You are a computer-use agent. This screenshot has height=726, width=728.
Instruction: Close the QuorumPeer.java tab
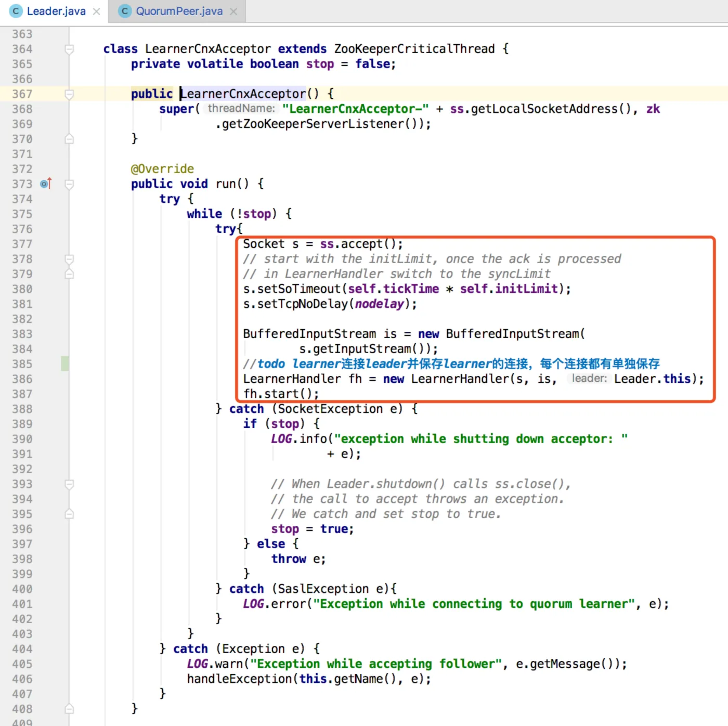[233, 11]
